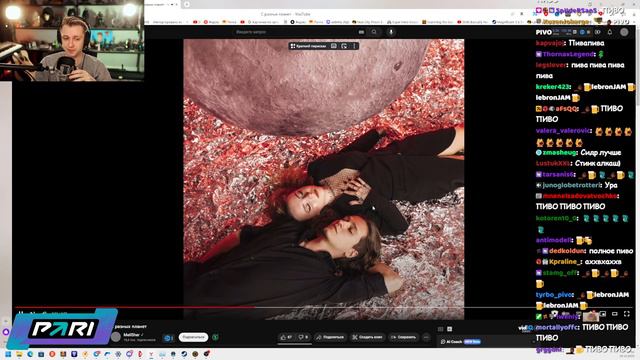Click chat username 'mortallyoffc'

pos(558,327)
